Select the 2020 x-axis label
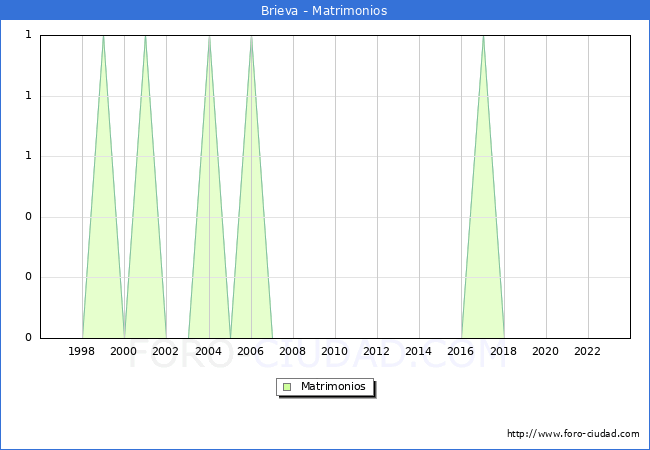The image size is (650, 450). [546, 351]
